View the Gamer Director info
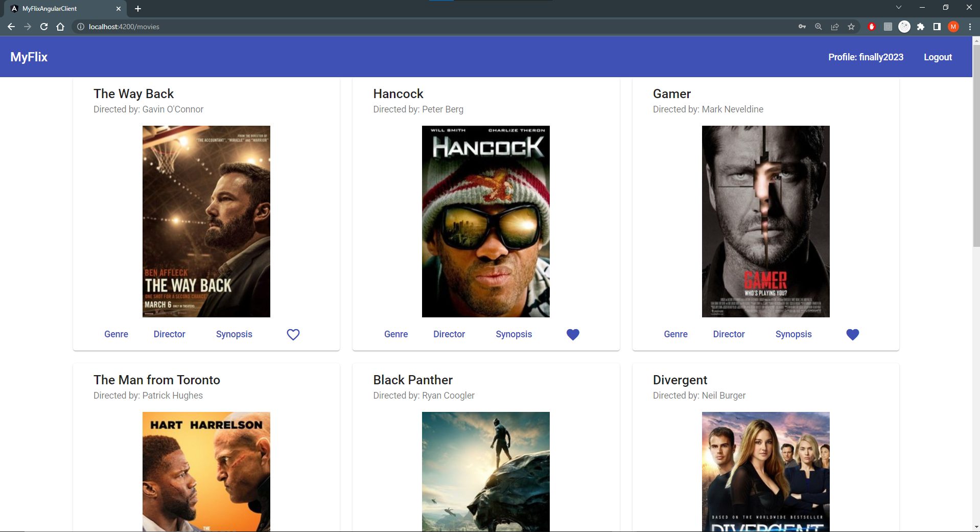This screenshot has width=980, height=532. [729, 334]
